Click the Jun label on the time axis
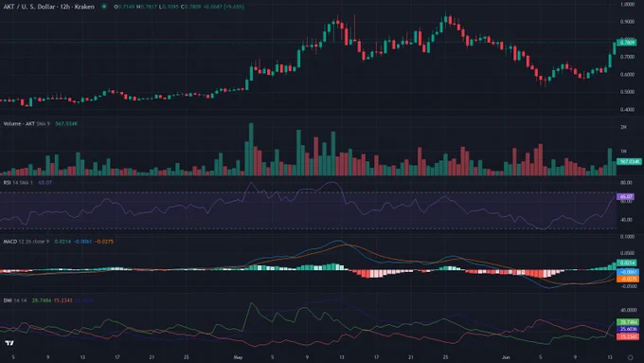Viewport: 644px width, 363px height. click(506, 357)
